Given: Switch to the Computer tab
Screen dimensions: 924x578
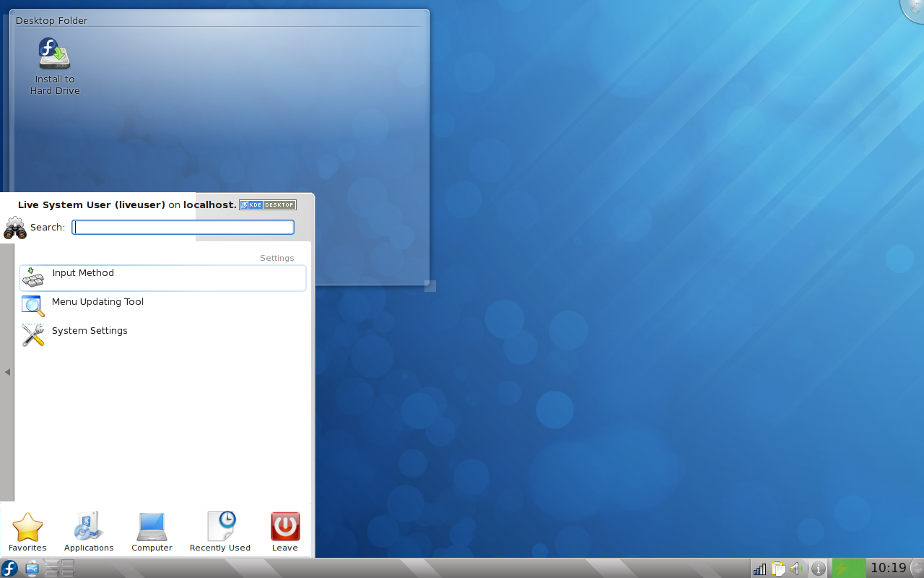Looking at the screenshot, I should (x=152, y=532).
